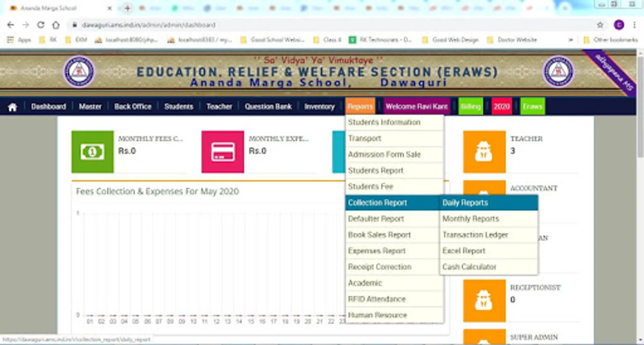The width and height of the screenshot is (644, 345).
Task: Open the Welcome Ravi Kant user menu
Action: (417, 107)
